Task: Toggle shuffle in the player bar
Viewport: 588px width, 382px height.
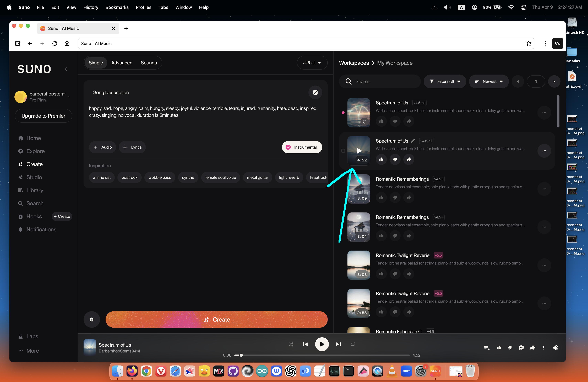Action: pyautogui.click(x=291, y=344)
